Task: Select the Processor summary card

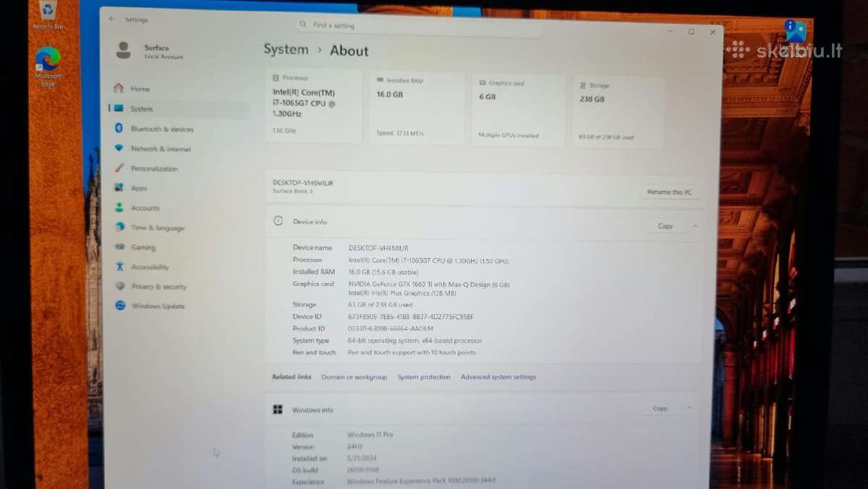Action: point(313,106)
